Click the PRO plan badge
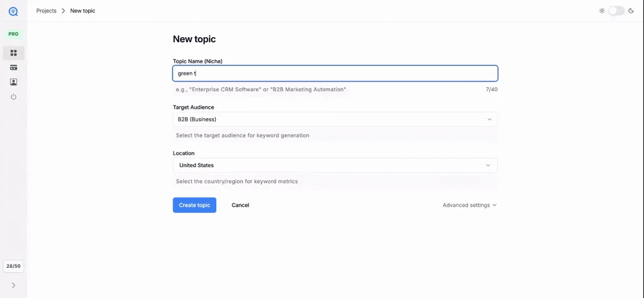The image size is (644, 298). 14,34
